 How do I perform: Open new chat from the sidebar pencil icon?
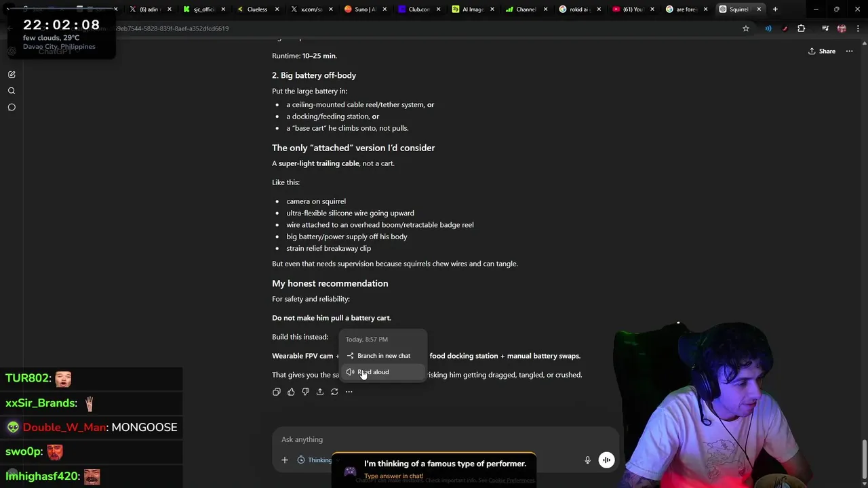coord(12,75)
